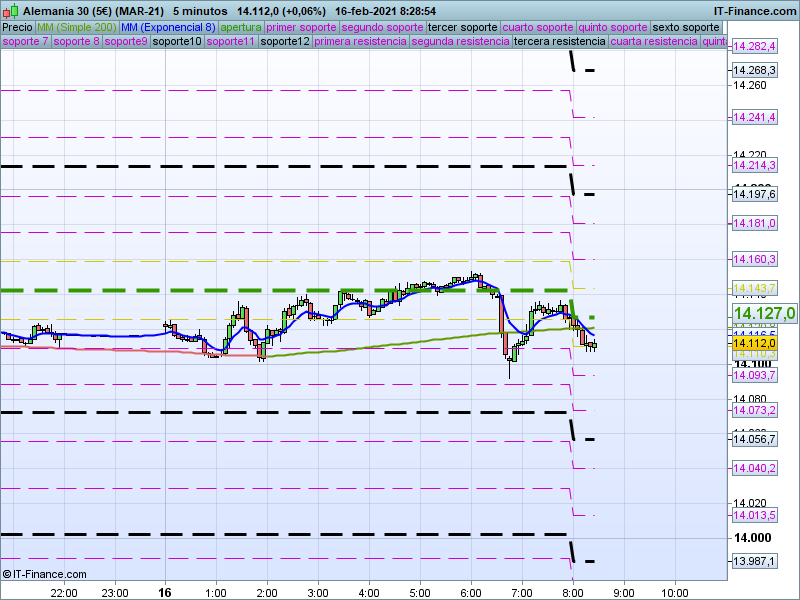Click the 14.214,3 price label

[x=754, y=165]
